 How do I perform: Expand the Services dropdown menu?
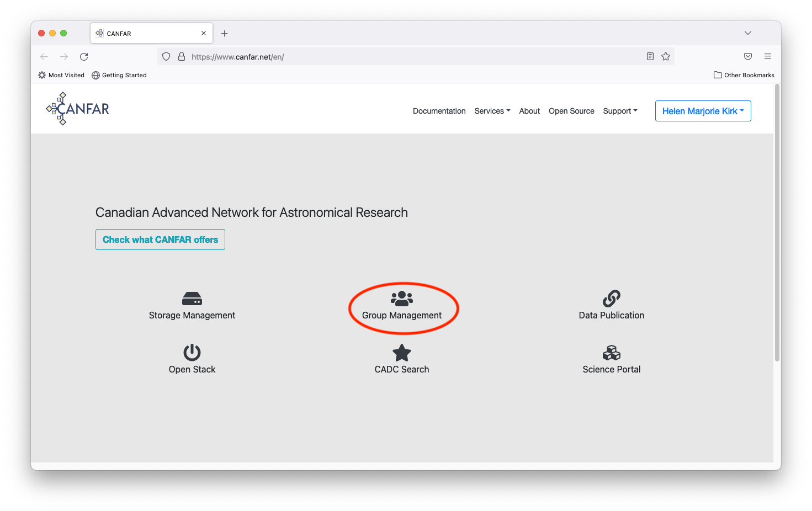point(492,111)
